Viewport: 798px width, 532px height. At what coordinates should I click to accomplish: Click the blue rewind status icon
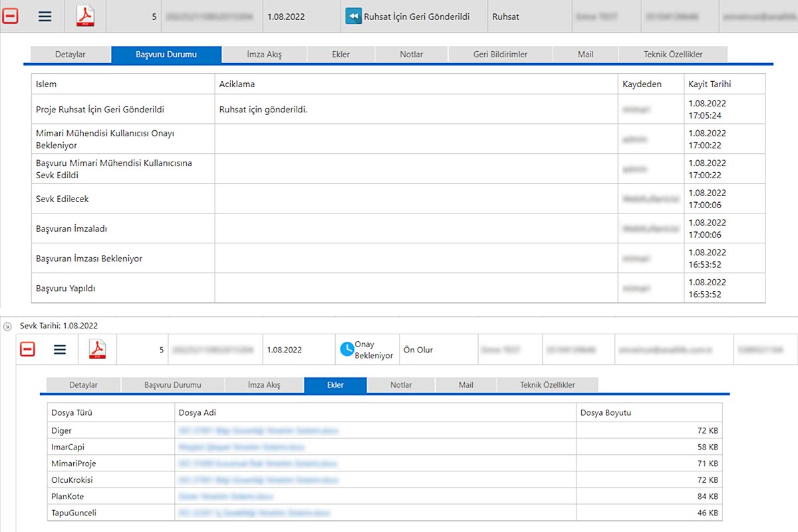pos(353,17)
